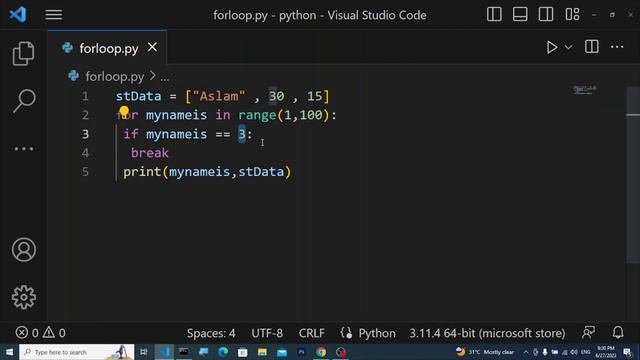Open the hamburger application menu

[x=53, y=15]
